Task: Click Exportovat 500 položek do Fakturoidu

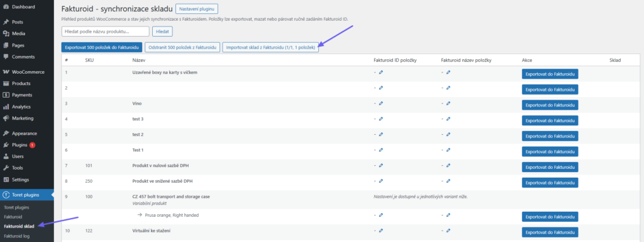Action: click(101, 47)
